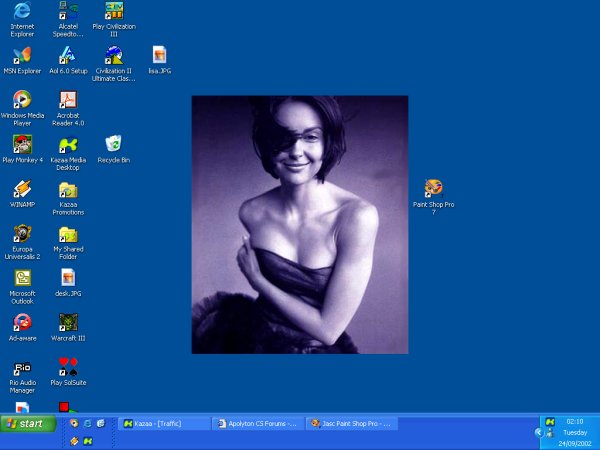This screenshot has width=600, height=450.
Task: Select the Kazaa Media Desktop icon
Action: 68,145
